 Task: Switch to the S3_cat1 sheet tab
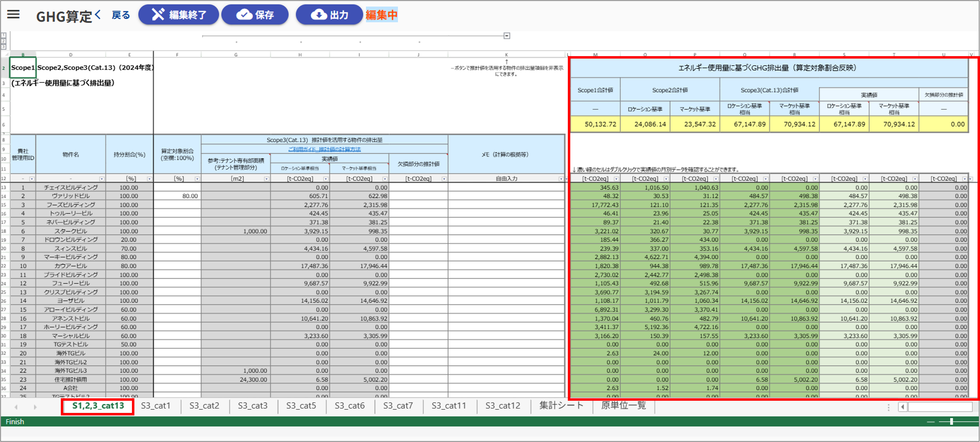pyautogui.click(x=155, y=406)
